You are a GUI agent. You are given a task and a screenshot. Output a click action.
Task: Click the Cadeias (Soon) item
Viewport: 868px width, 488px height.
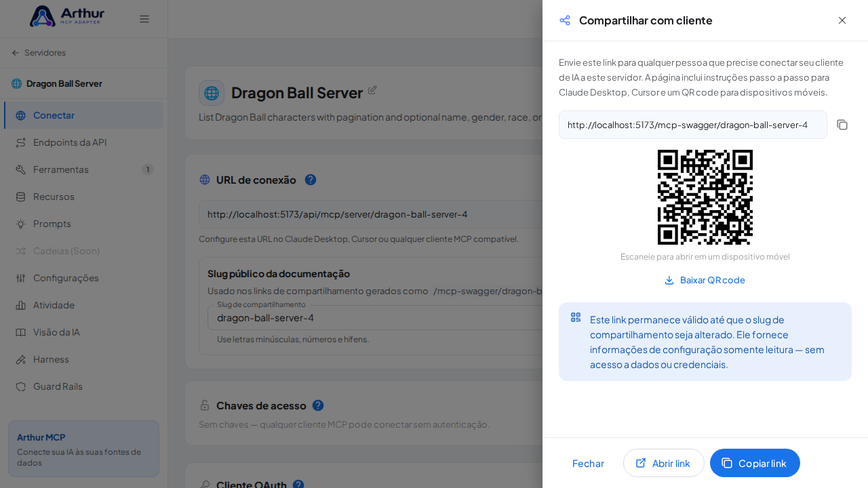tap(84, 251)
